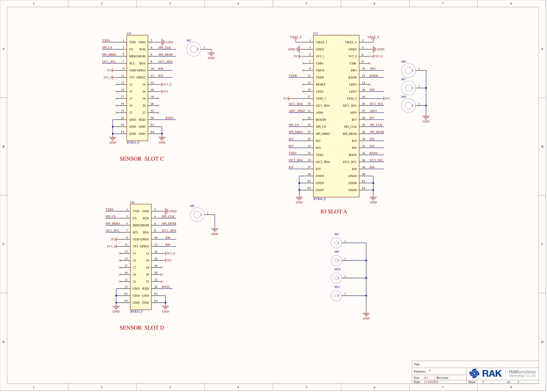Click the IO SLOT A label
The height and width of the screenshot is (392, 547).
click(333, 211)
